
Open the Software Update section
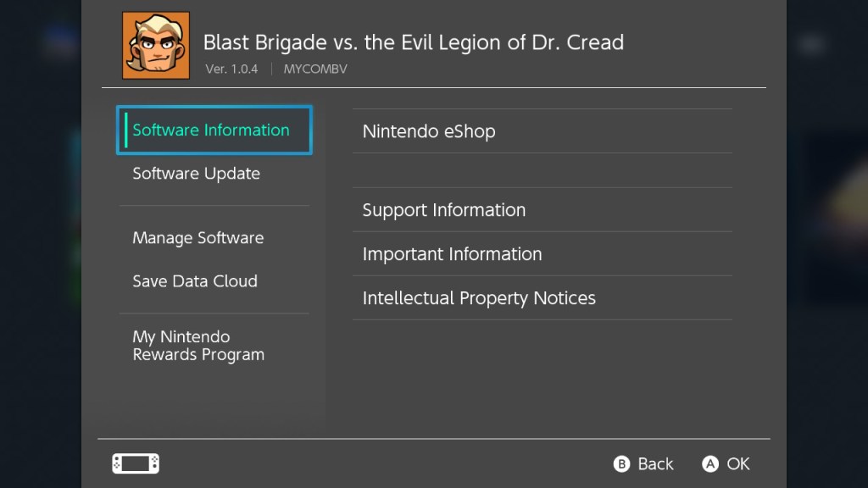197,174
